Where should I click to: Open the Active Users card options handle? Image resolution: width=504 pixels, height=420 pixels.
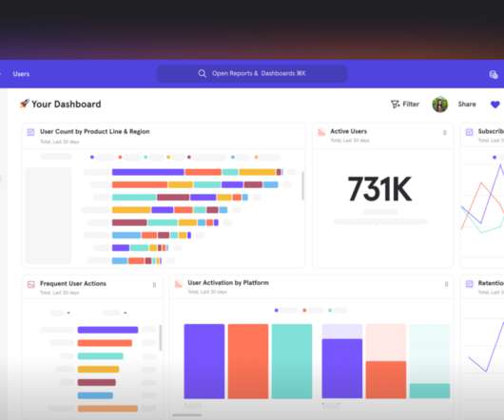445,133
